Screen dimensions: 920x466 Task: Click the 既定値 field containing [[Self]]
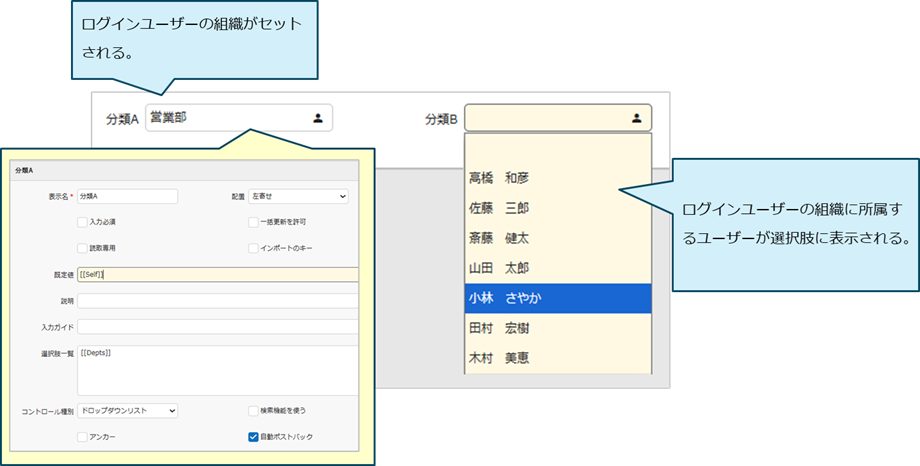(216, 274)
